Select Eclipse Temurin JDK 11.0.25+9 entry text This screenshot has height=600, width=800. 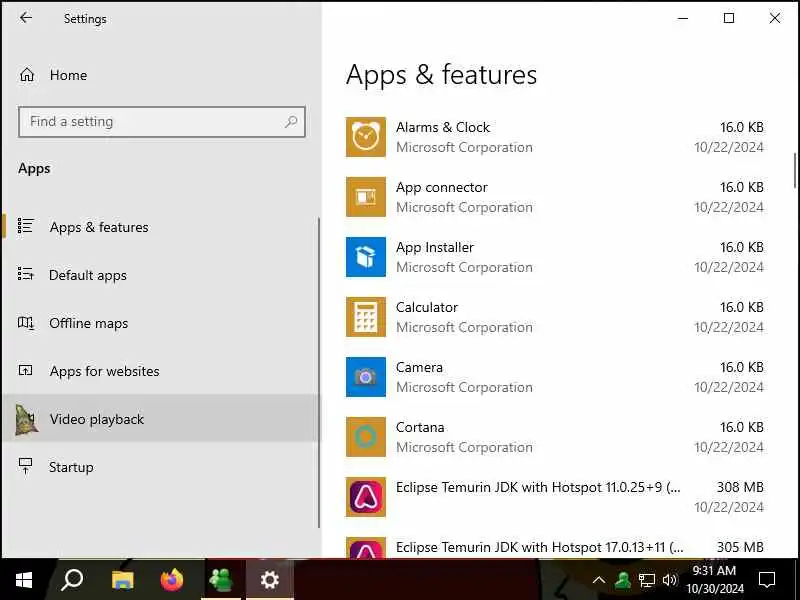pos(538,488)
